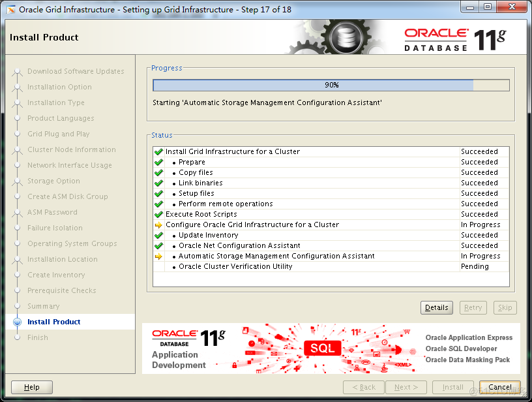
Task: Click the database gear logo in header
Action: pyautogui.click(x=346, y=37)
